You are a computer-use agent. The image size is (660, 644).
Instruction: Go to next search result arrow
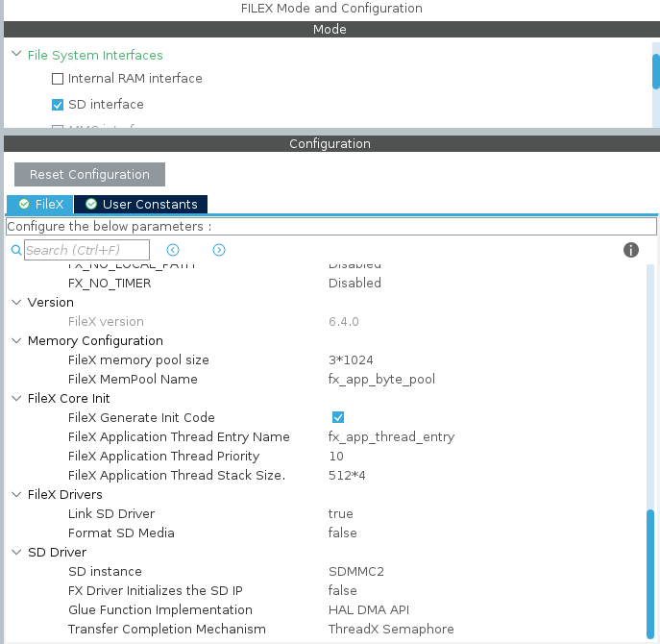point(219,250)
